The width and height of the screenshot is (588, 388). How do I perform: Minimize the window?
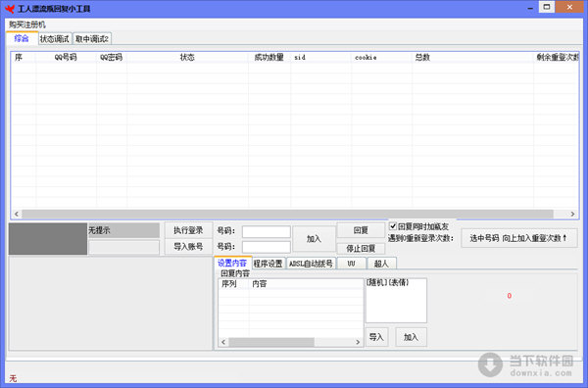coord(530,8)
